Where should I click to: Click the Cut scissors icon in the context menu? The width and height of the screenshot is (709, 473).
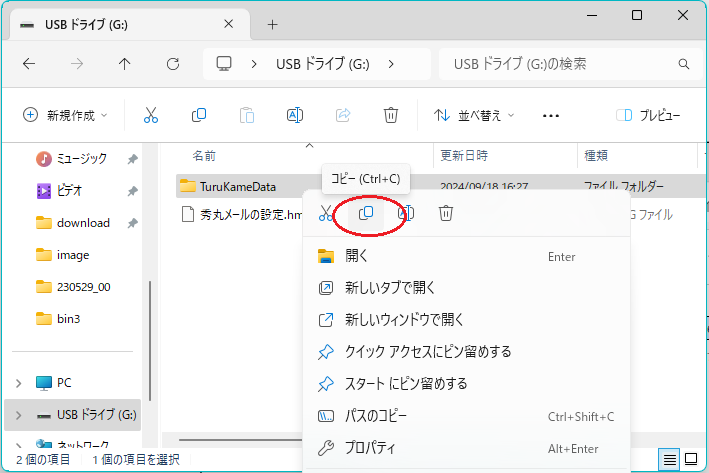point(326,213)
